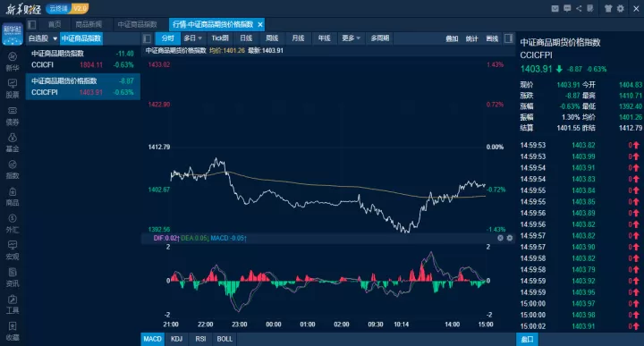
Task: Select the 月线 monthly chart
Action: pyautogui.click(x=298, y=38)
